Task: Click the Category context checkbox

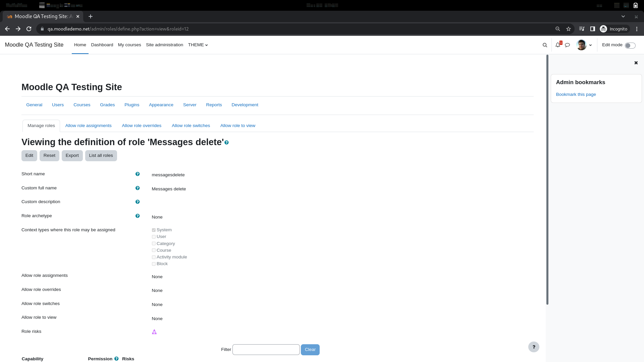Action: click(154, 244)
